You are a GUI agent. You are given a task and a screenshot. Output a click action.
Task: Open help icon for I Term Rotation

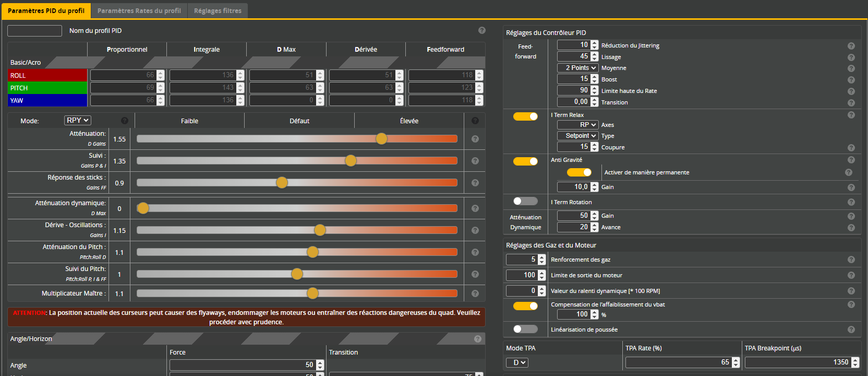pos(851,202)
